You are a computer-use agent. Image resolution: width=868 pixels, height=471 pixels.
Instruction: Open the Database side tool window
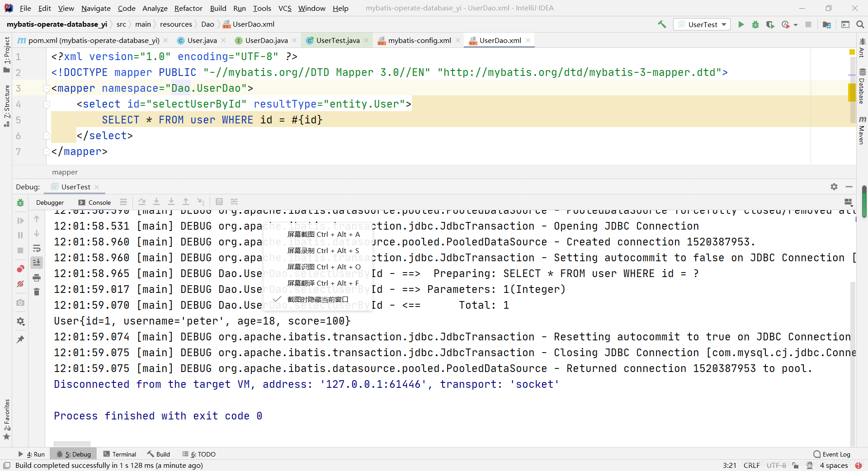coord(862,86)
